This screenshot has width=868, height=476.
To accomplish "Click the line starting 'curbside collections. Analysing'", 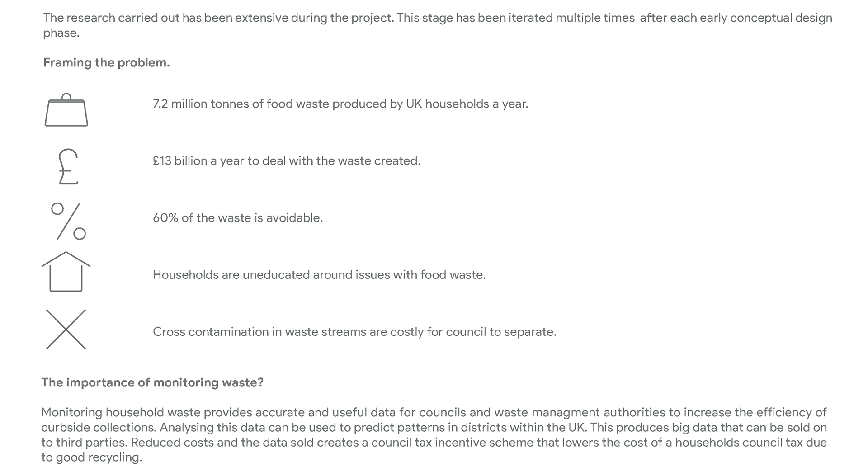I will pos(434,428).
